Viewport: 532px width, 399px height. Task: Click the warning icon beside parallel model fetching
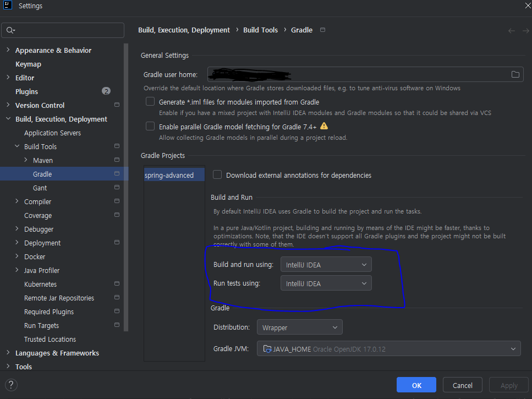coord(324,126)
